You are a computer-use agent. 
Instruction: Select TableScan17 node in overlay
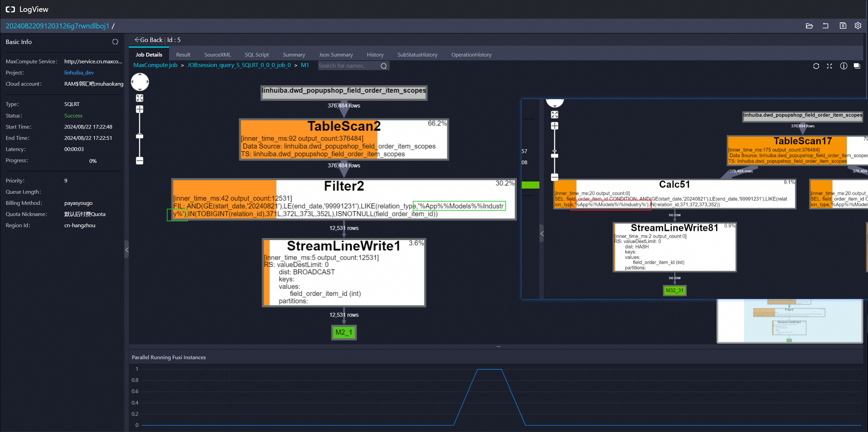click(x=798, y=150)
